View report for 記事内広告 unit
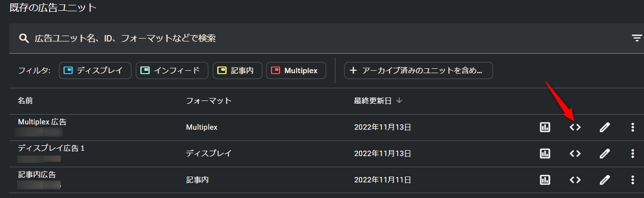Image resolution: width=644 pixels, height=198 pixels. pos(545,180)
